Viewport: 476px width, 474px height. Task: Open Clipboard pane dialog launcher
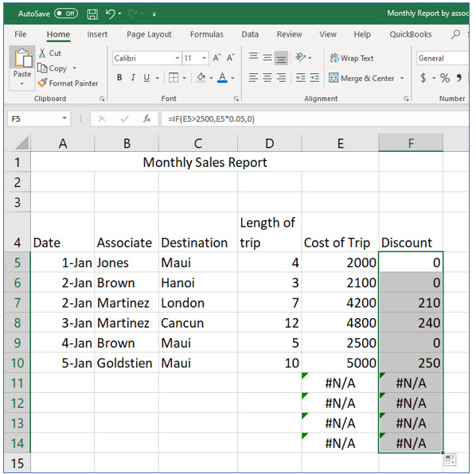102,99
